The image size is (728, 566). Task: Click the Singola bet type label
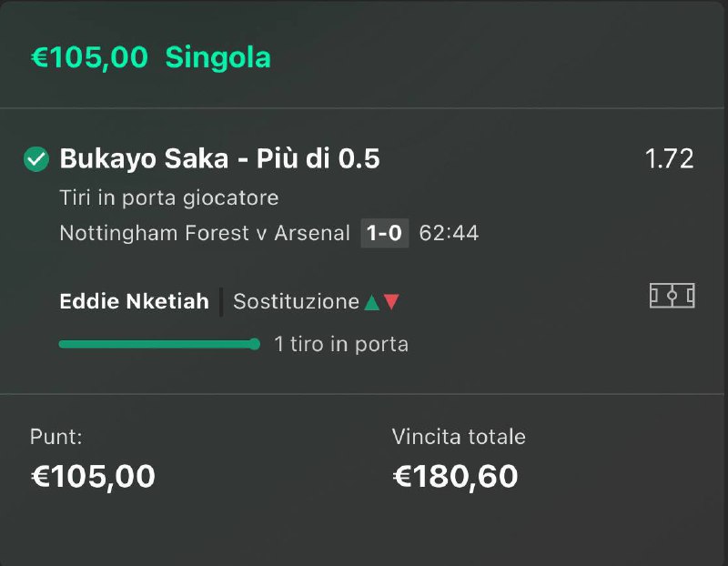pyautogui.click(x=217, y=57)
